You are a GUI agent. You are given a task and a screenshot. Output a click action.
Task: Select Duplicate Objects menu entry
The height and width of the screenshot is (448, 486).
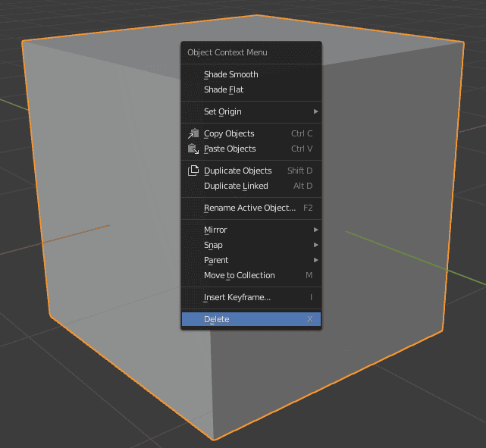tap(251, 171)
